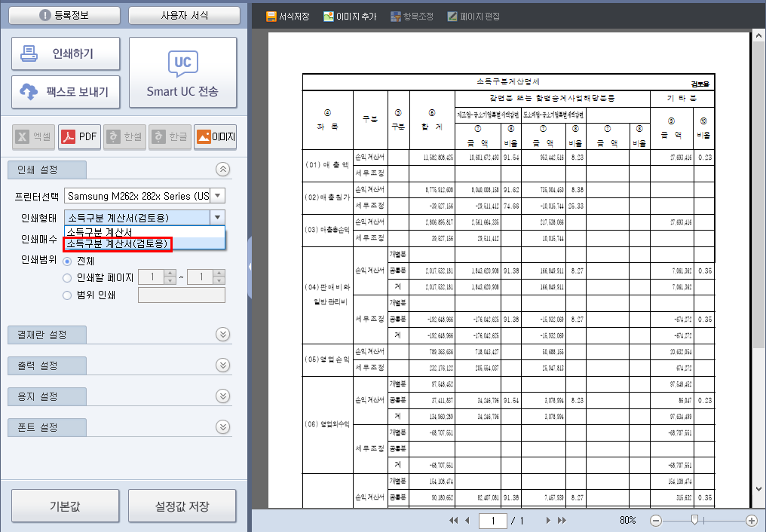Click the zoom in plus icon

[x=752, y=521]
